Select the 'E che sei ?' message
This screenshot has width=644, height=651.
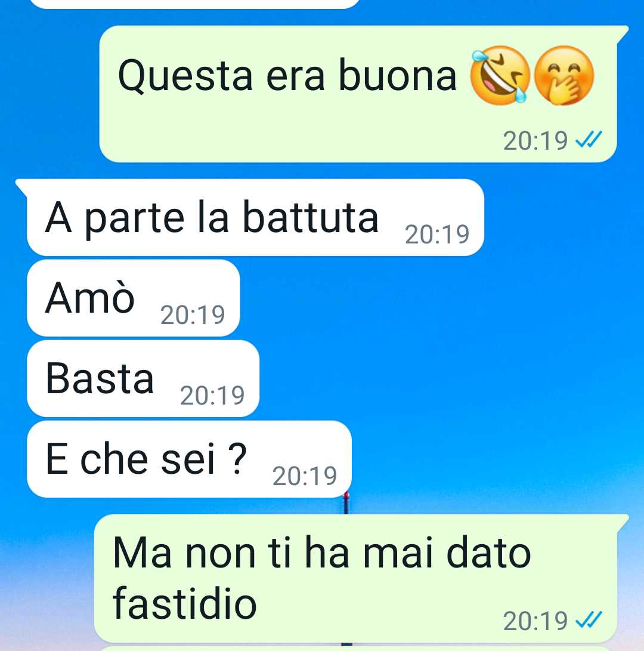[189, 459]
